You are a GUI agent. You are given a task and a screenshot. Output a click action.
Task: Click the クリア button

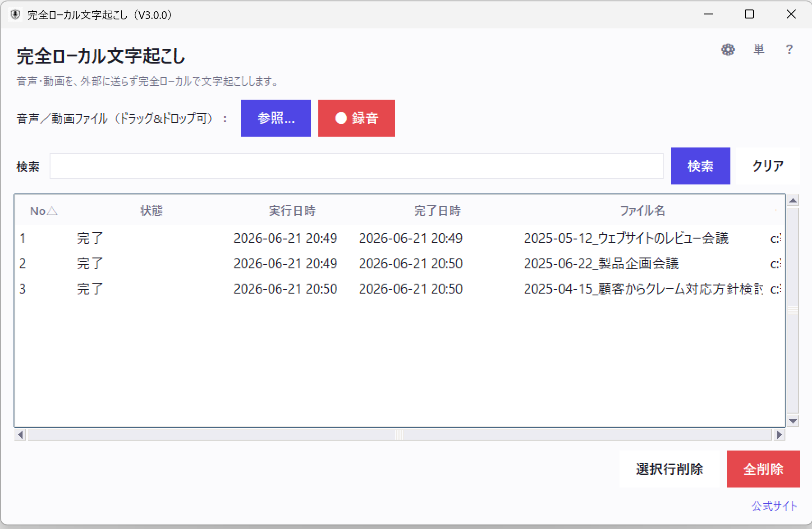[x=768, y=166]
